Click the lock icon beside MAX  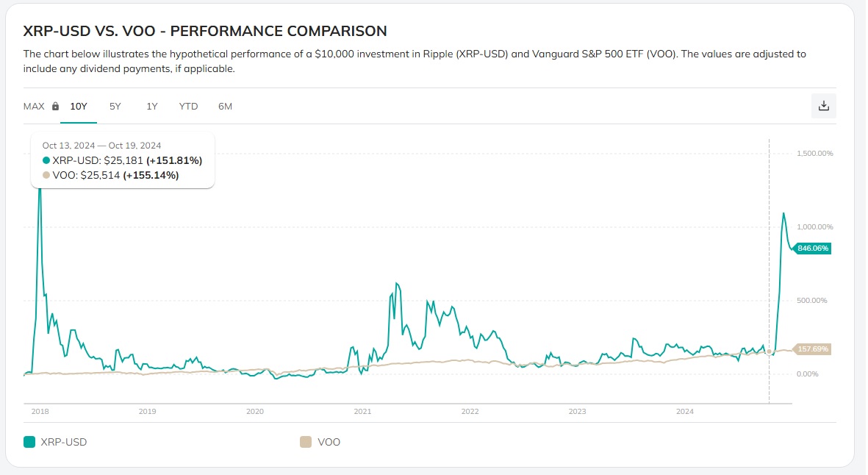coord(55,107)
